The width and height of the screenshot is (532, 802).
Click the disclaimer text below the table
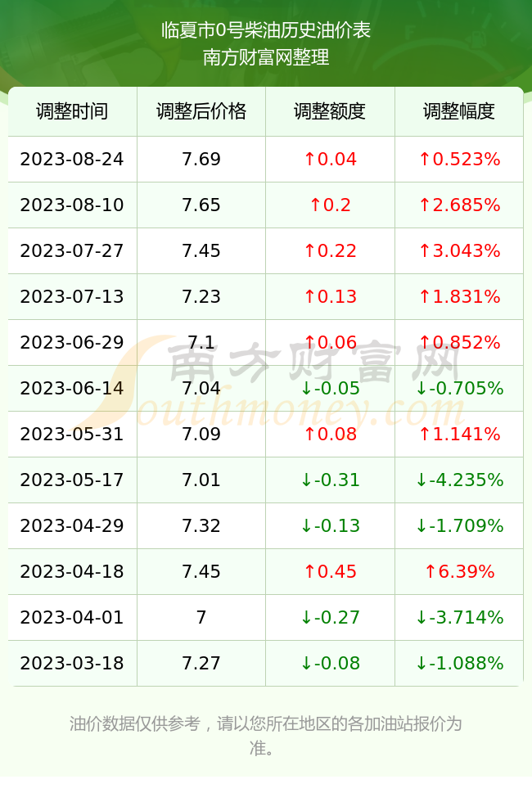coord(266,736)
